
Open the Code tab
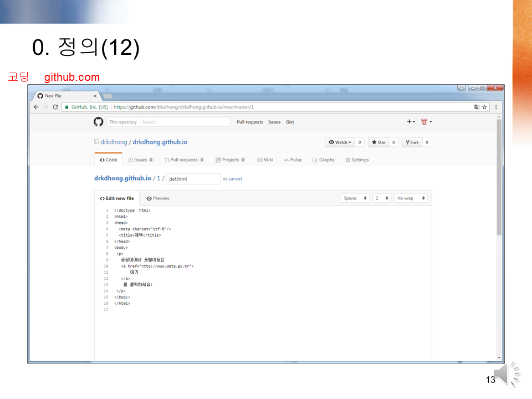coord(108,160)
